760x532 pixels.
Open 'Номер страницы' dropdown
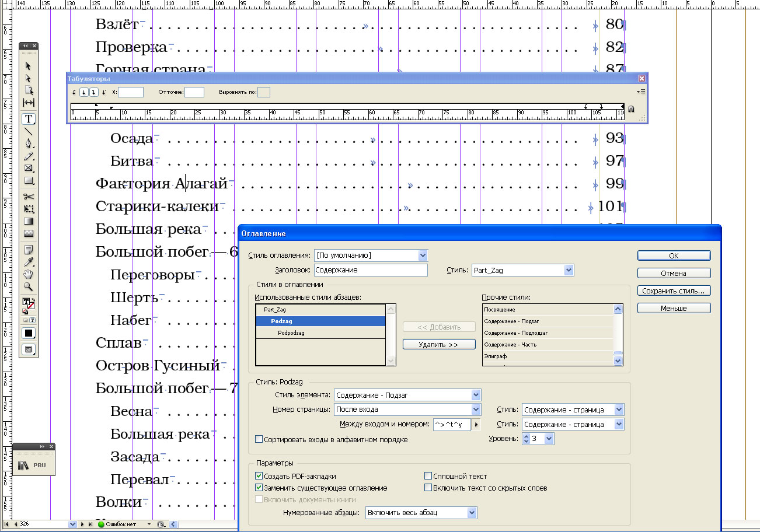click(476, 409)
